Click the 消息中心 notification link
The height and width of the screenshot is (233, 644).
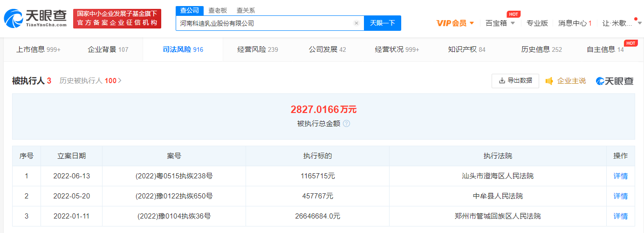point(575,23)
